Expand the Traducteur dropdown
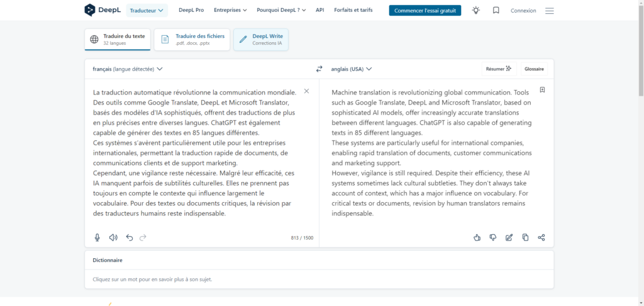This screenshot has width=644, height=306. 147,11
